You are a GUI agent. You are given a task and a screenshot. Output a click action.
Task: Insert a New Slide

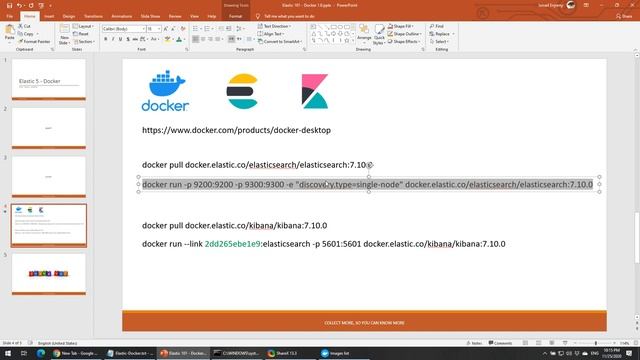[x=64, y=34]
